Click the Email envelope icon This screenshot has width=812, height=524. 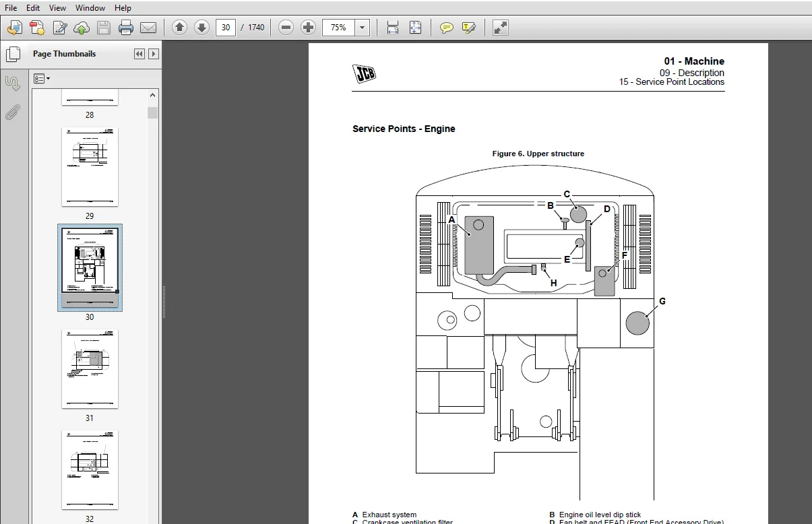(148, 28)
